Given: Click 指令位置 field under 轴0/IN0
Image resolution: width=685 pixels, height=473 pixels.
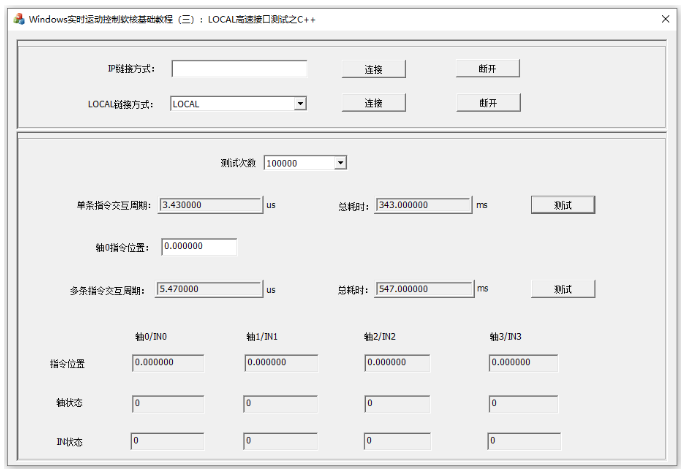Looking at the screenshot, I should point(168,363).
